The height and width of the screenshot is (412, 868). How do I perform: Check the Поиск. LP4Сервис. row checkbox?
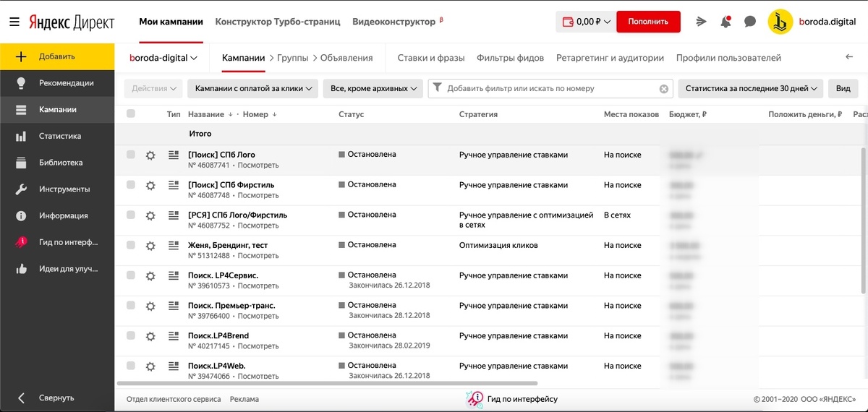(131, 275)
